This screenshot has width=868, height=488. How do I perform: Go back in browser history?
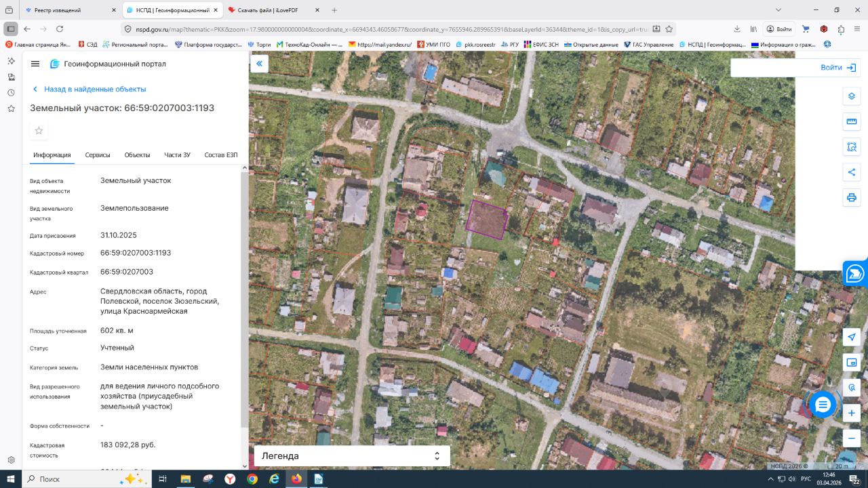click(x=27, y=29)
